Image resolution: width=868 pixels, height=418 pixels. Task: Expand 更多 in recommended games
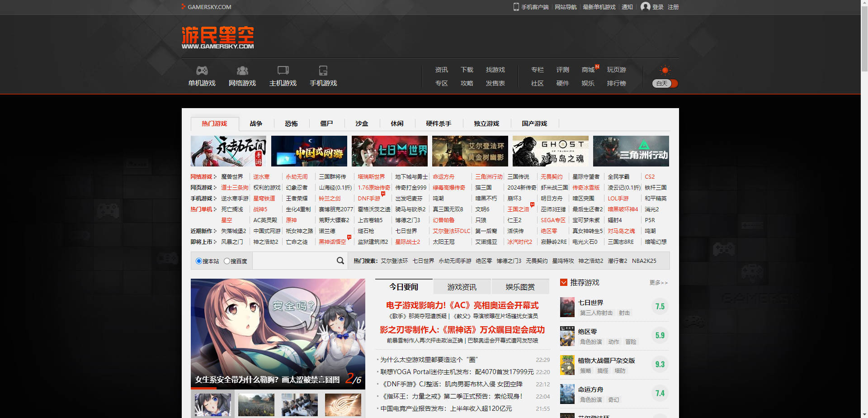pyautogui.click(x=658, y=283)
